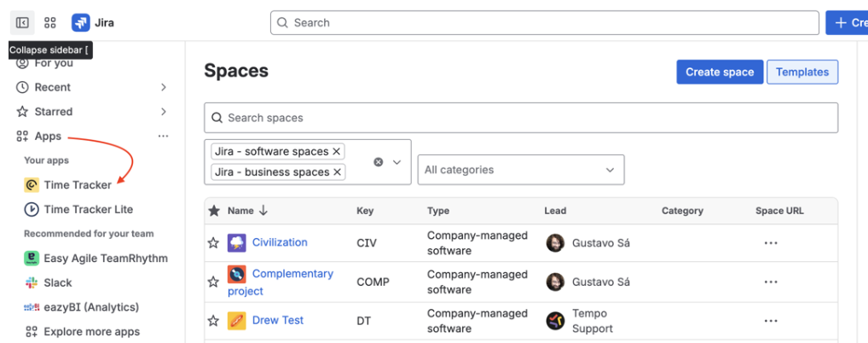Viewport: 868px width, 343px height.
Task: Open Apps more options ellipsis menu
Action: 163,137
